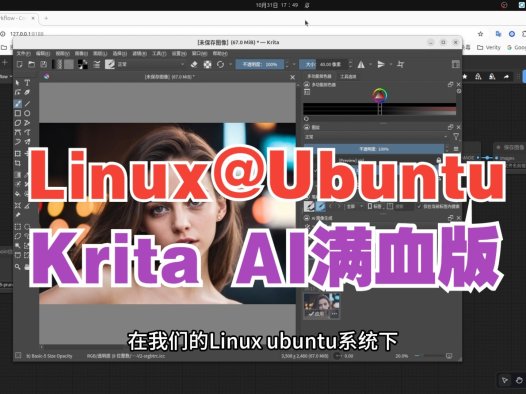The image size is (526, 394).
Task: Toggle horizontal mirror tool
Action: click(x=361, y=64)
